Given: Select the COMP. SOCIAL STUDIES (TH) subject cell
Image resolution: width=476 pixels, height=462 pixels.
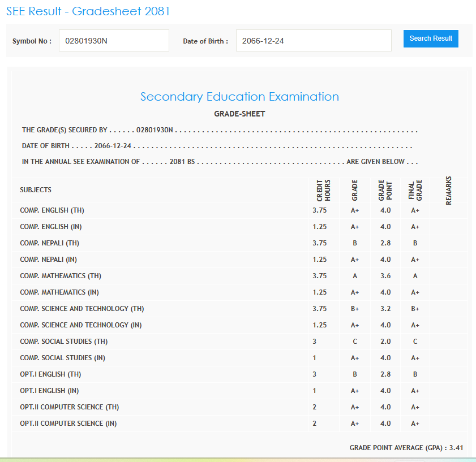Looking at the screenshot, I should click(63, 342).
